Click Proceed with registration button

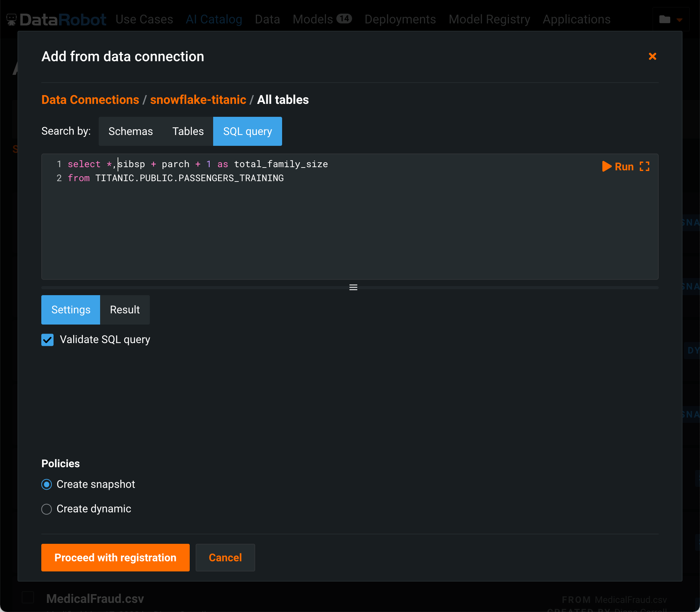tap(115, 557)
